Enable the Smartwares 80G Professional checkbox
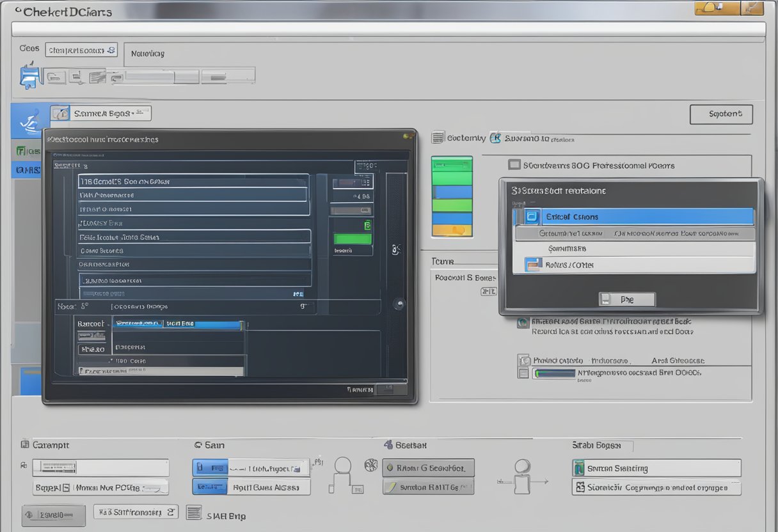The image size is (778, 532). click(x=514, y=165)
